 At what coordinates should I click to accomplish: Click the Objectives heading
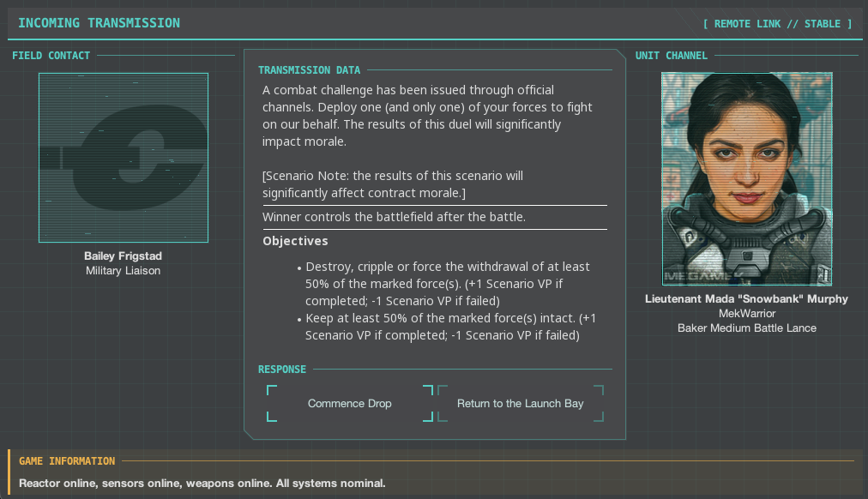(x=295, y=241)
